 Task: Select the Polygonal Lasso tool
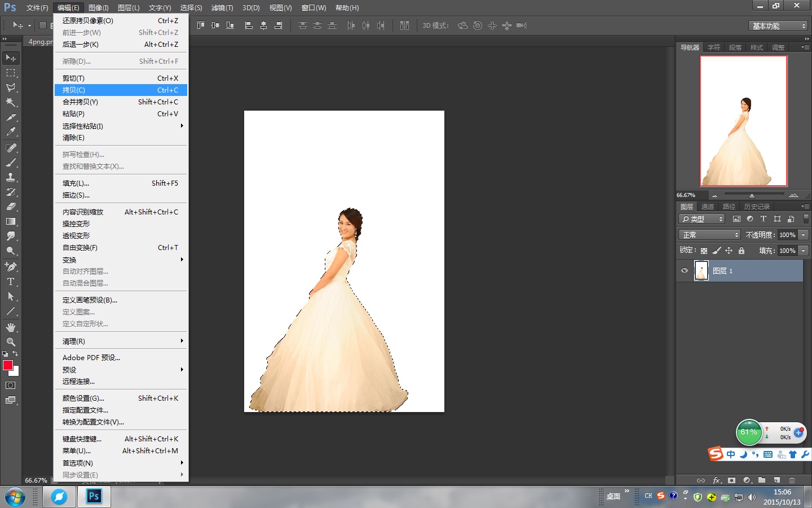[x=11, y=87]
